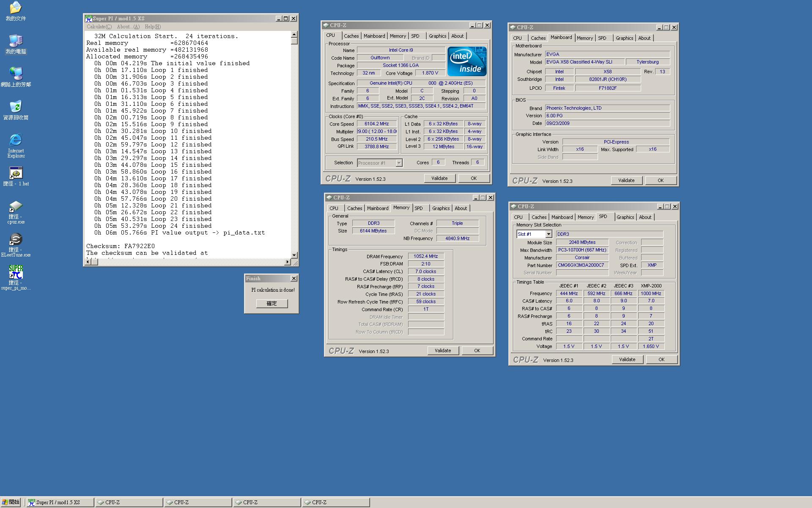
Task: Switch to Graphics tab in CPU window
Action: (x=437, y=36)
